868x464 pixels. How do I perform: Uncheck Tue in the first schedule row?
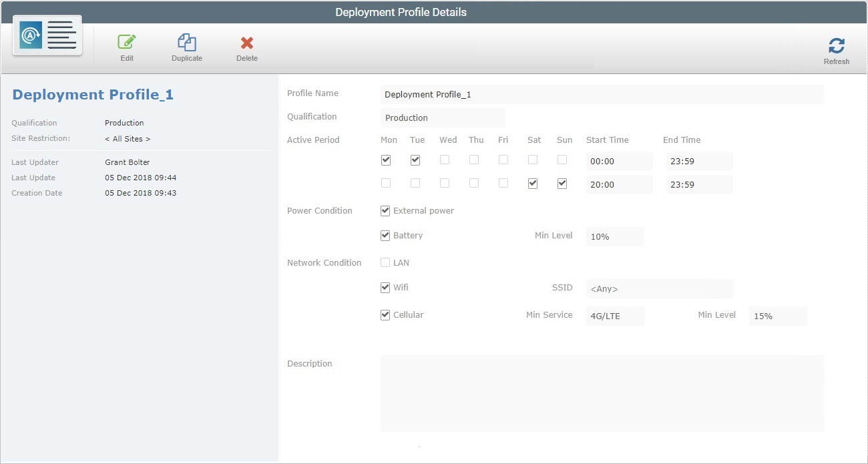coord(415,160)
